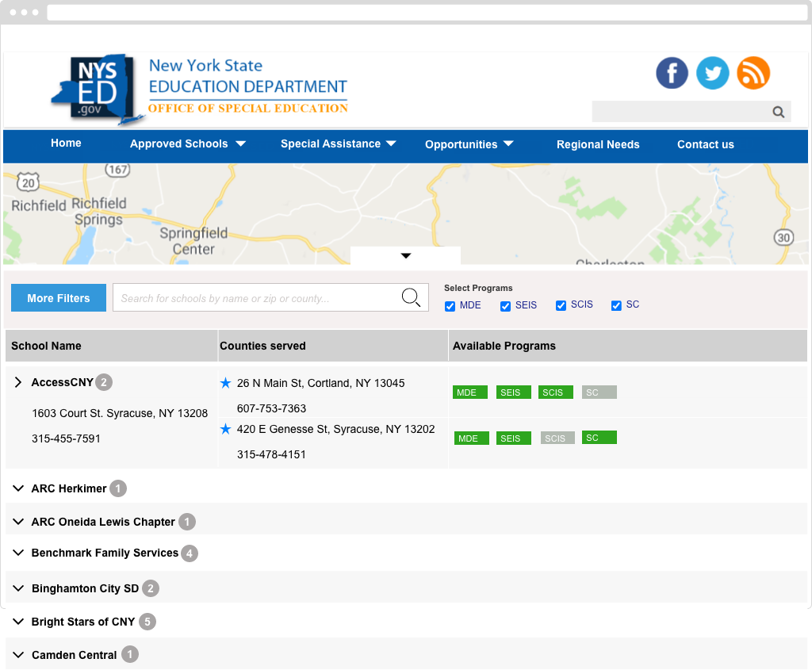812x670 pixels.
Task: Collapse the map with the down arrow
Action: click(405, 256)
